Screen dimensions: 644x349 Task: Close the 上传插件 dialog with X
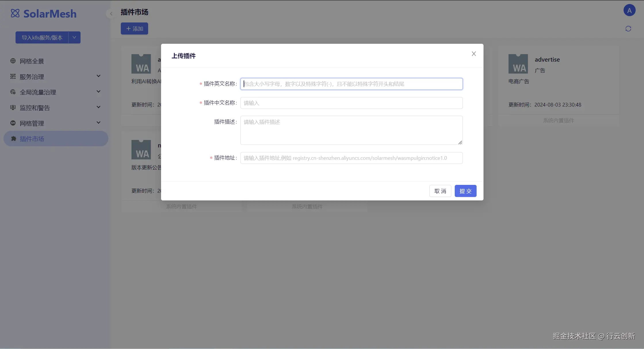tap(474, 54)
